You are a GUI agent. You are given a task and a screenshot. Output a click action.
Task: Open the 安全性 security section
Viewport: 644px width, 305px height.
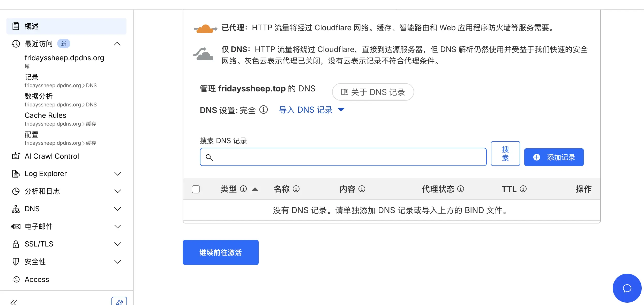pyautogui.click(x=35, y=261)
